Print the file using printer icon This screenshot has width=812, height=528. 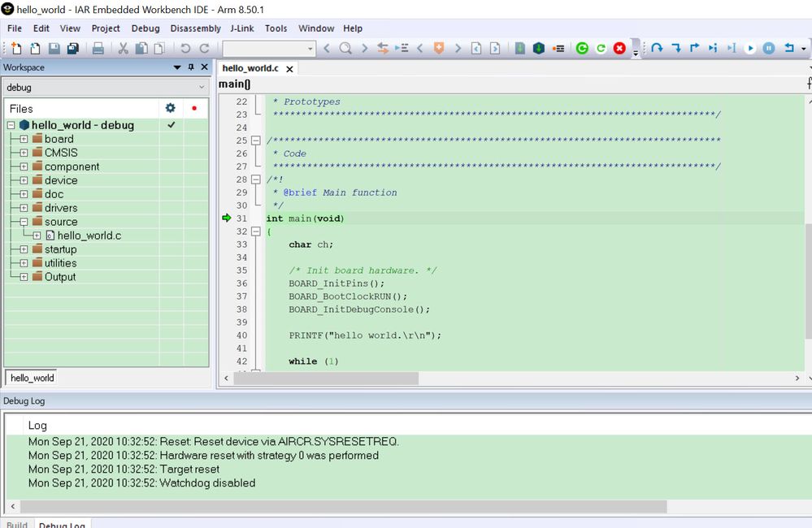(x=98, y=48)
